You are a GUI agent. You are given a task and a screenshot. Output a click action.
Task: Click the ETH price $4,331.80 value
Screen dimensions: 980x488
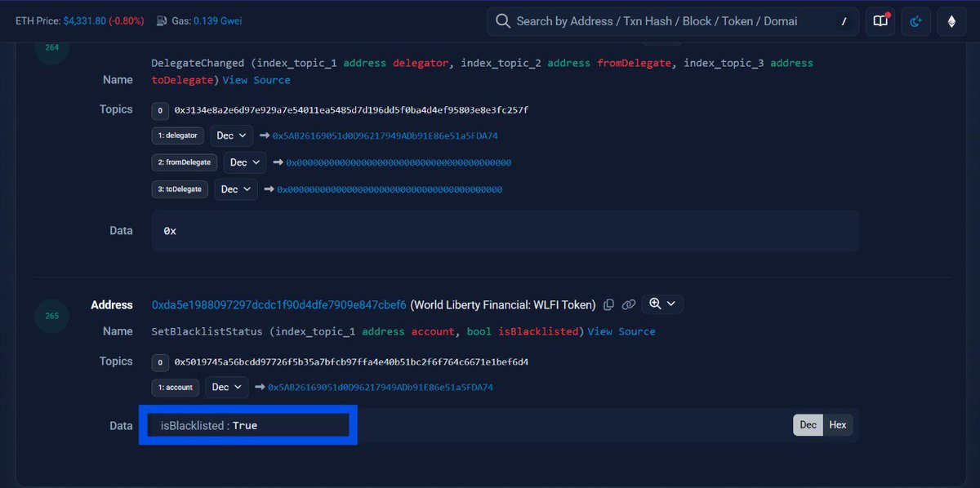tap(85, 21)
